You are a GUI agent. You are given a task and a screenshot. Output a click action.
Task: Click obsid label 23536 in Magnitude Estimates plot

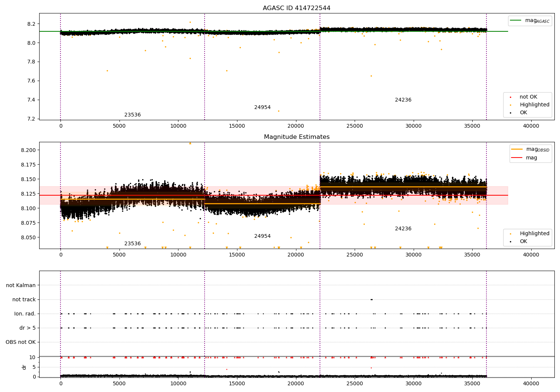point(133,244)
